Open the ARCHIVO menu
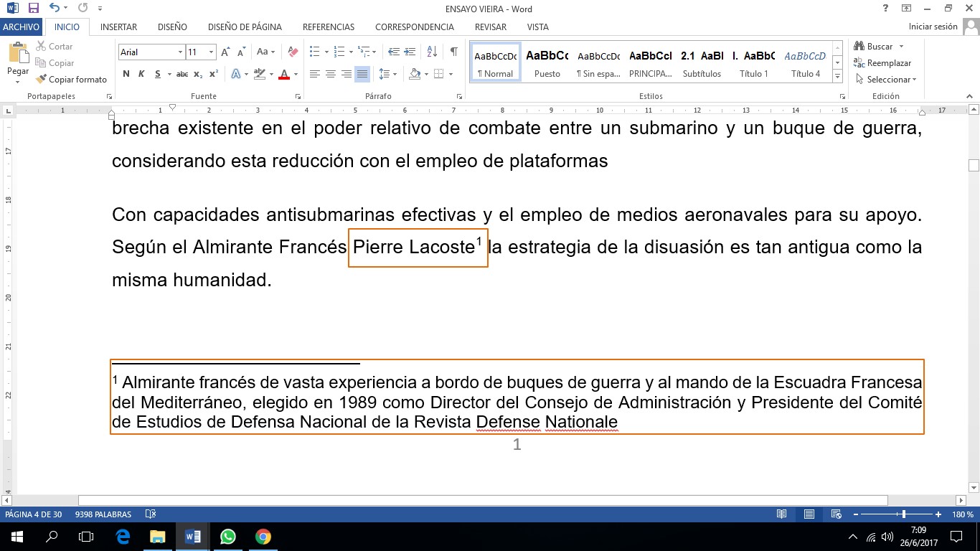The height and width of the screenshot is (551, 980). 22,27
